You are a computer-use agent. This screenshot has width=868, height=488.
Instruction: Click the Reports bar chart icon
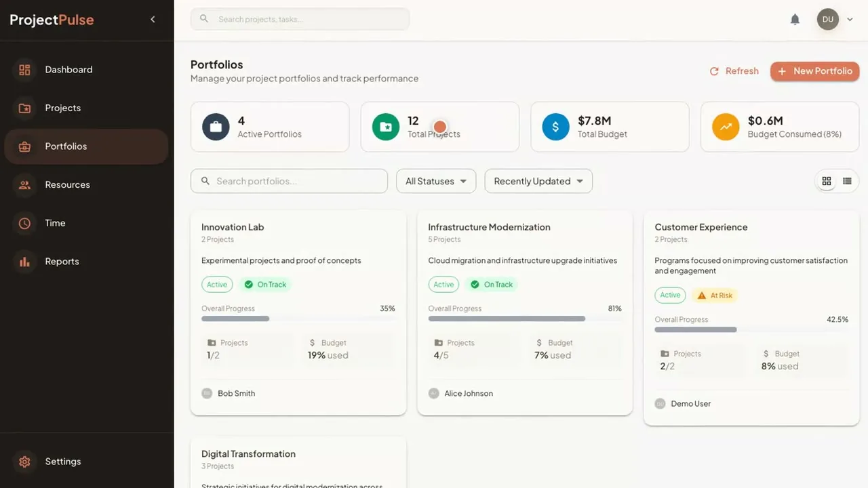click(x=25, y=262)
